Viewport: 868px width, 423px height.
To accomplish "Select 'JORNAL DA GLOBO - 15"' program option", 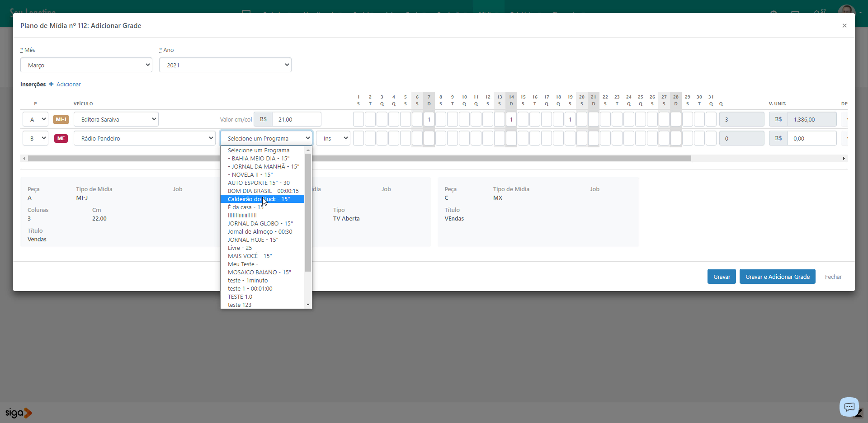I will (x=260, y=224).
